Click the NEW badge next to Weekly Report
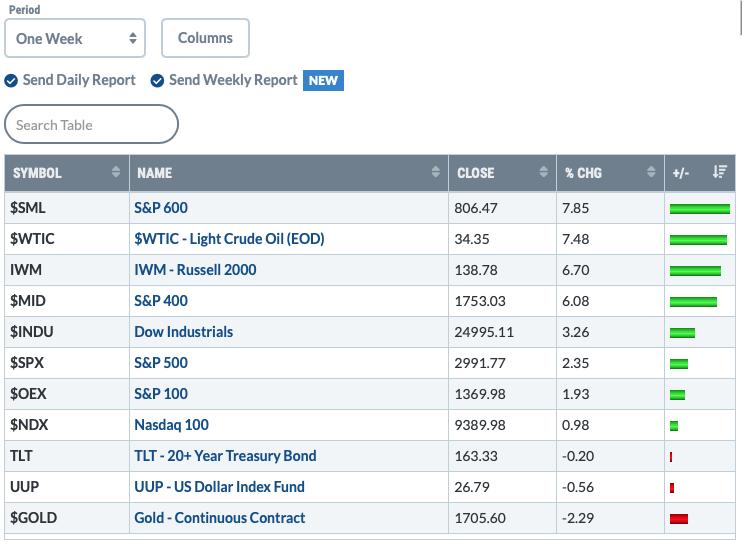The image size is (742, 544). pyautogui.click(x=323, y=80)
